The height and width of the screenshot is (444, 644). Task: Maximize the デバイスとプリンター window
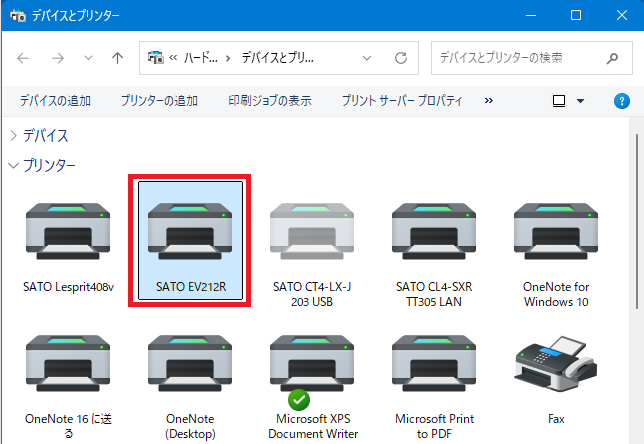576,15
